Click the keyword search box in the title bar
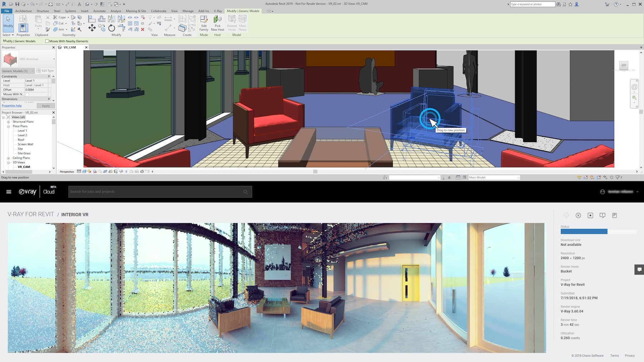The image size is (644, 362). [532, 4]
